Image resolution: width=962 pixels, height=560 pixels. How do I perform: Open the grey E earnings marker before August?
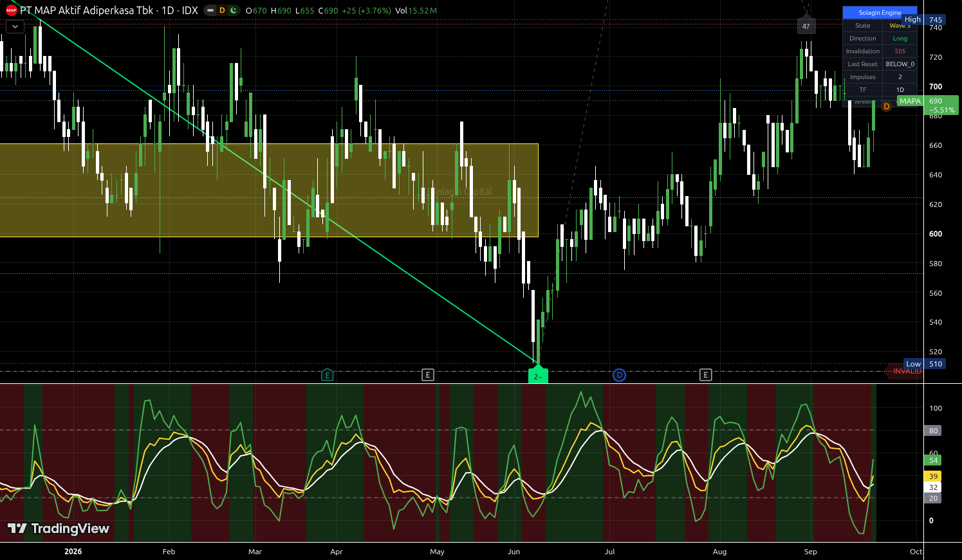706,375
